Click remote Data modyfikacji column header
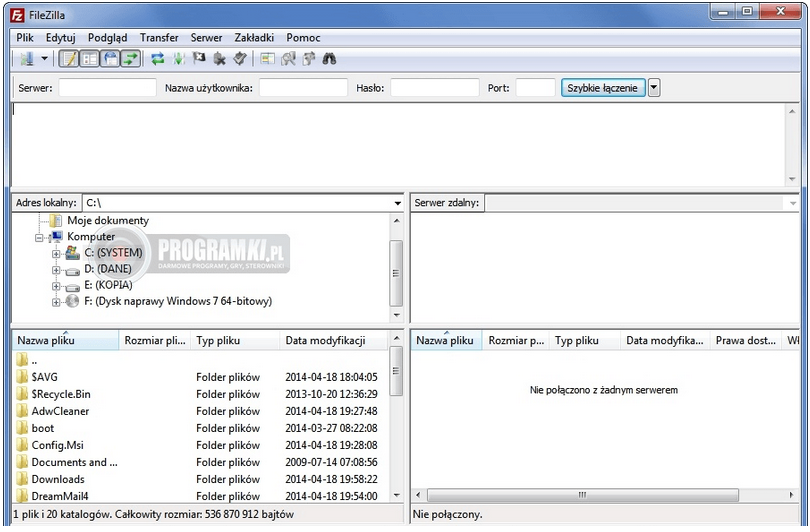The width and height of the screenshot is (810, 532). coord(665,340)
